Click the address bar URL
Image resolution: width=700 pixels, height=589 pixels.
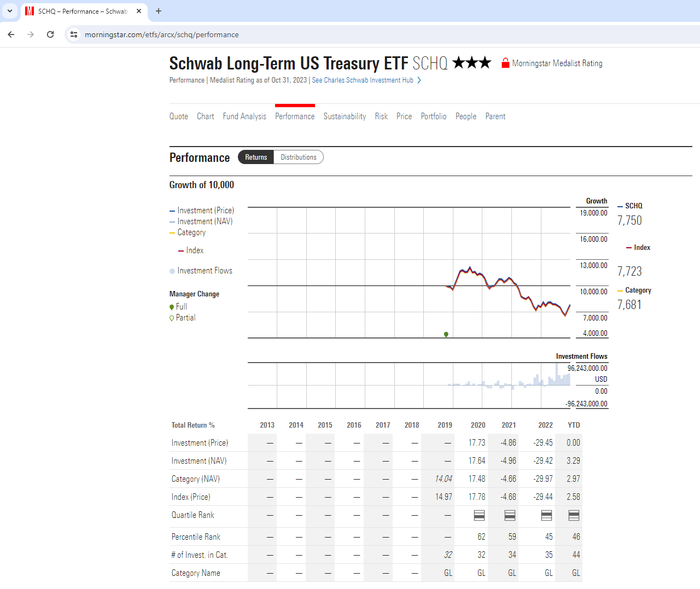[162, 34]
